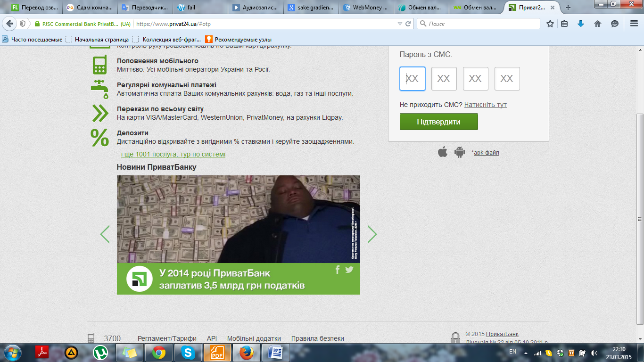This screenshot has height=362, width=644.
Task: Click the 'Поиск' browser search field
Action: tap(479, 24)
